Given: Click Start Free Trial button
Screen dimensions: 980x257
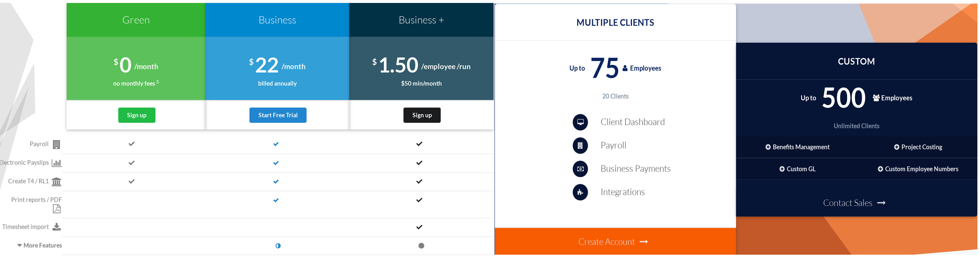Looking at the screenshot, I should [278, 115].
